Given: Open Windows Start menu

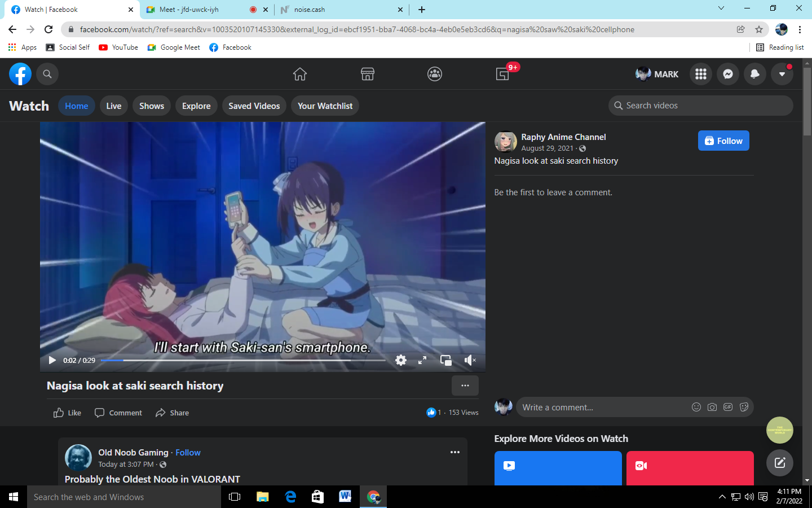Looking at the screenshot, I should [x=14, y=497].
